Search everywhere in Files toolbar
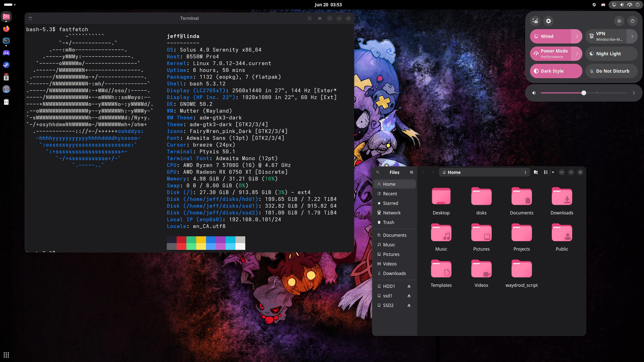 point(536,172)
